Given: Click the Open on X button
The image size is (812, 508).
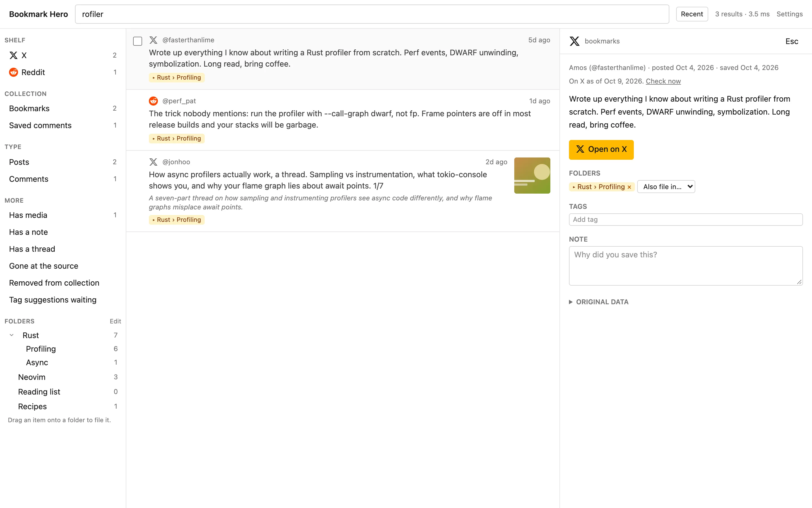Looking at the screenshot, I should pyautogui.click(x=601, y=150).
